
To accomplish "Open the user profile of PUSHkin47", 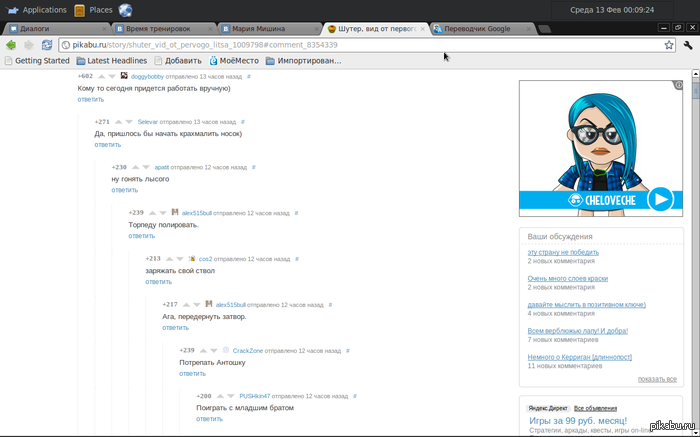I will point(254,396).
